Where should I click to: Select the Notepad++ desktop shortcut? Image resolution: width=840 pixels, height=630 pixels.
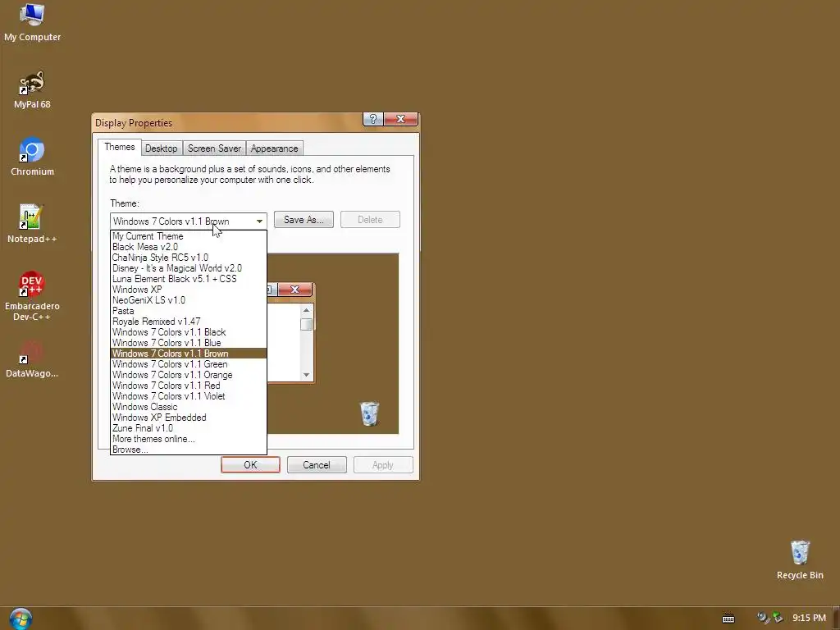32,224
